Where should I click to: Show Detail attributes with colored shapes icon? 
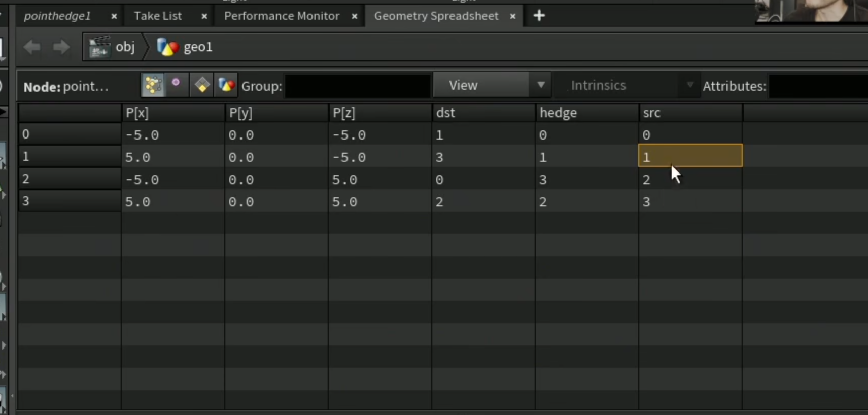pos(226,85)
